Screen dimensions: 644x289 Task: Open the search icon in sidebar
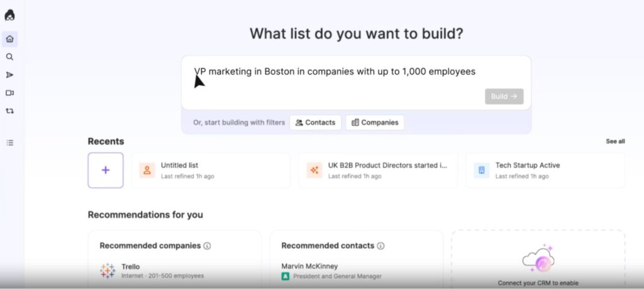[x=10, y=57]
